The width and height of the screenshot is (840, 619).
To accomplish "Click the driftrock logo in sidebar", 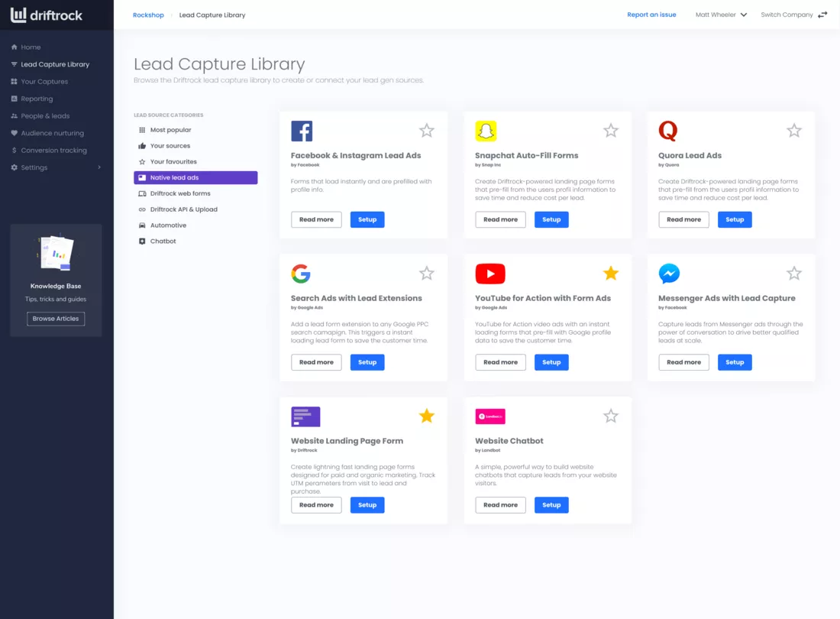I will click(47, 15).
